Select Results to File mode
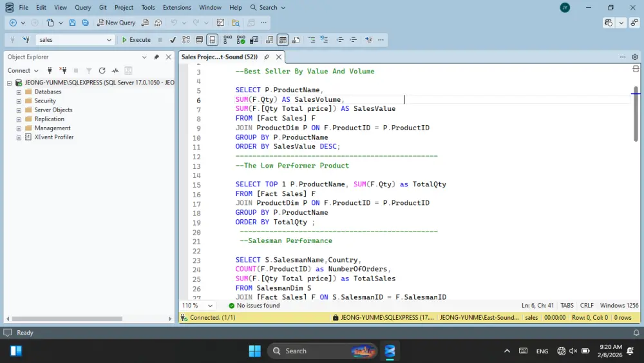Viewport: 644px width, 363px height. (296, 40)
